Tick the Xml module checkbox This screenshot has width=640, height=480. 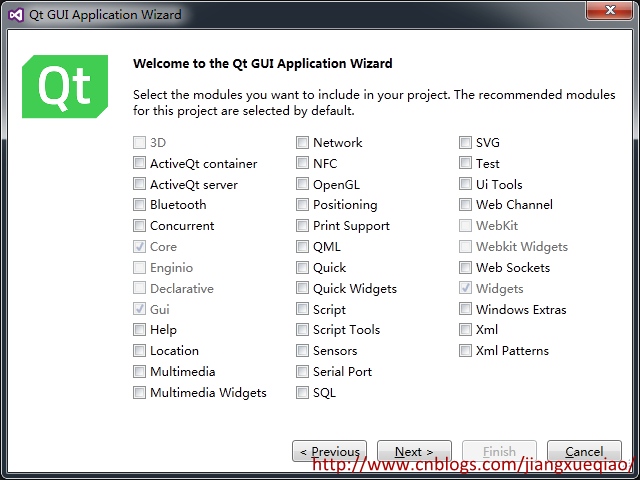click(465, 329)
